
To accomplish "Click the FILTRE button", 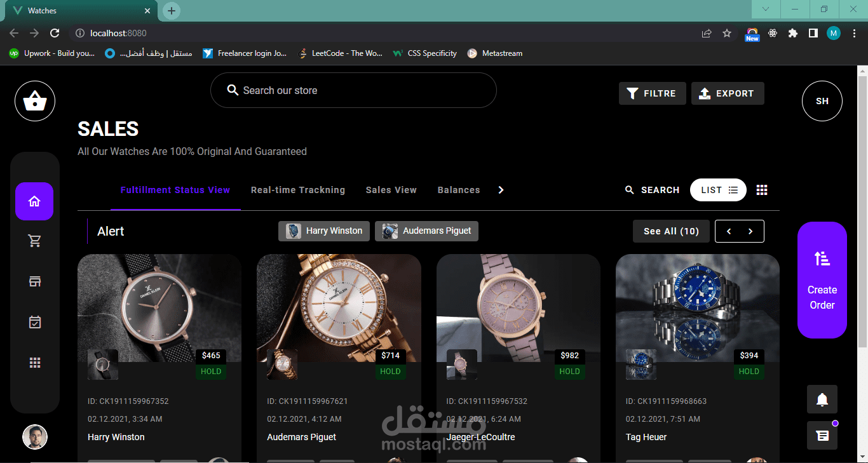I will (653, 93).
